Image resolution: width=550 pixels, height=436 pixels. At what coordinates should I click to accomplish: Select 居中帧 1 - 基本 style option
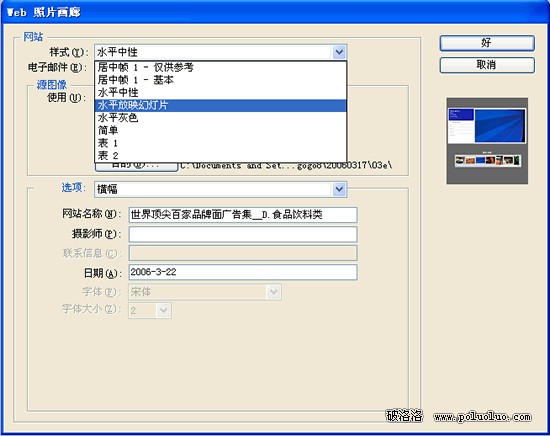click(x=221, y=80)
